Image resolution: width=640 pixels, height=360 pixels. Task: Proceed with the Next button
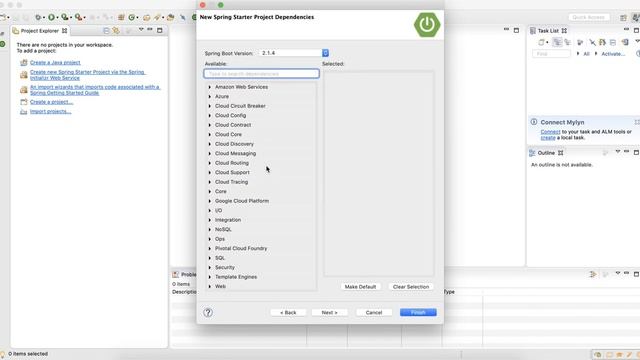point(329,312)
